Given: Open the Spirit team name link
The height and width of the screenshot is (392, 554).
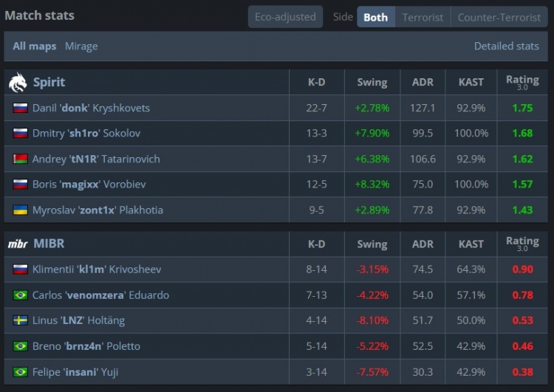Looking at the screenshot, I should [49, 82].
